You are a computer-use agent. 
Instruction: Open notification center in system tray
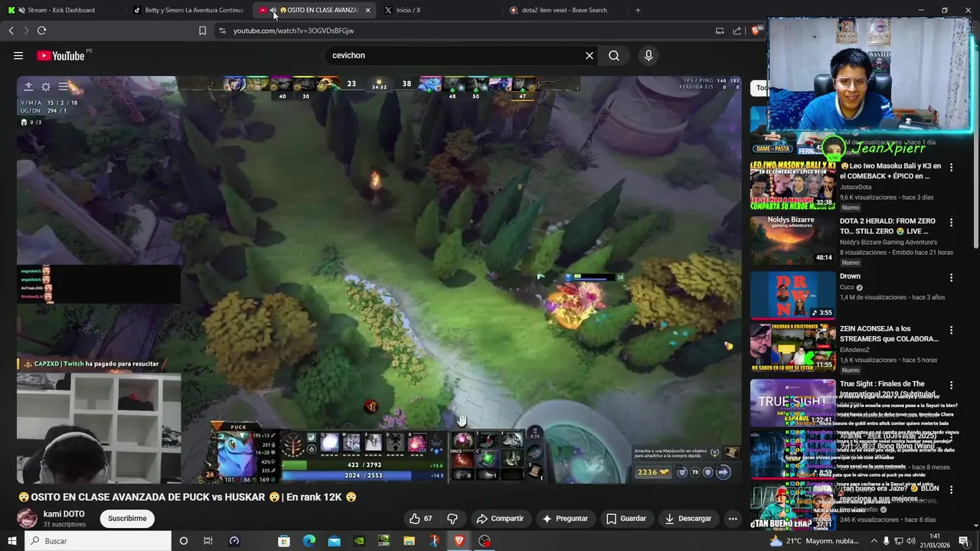963,541
